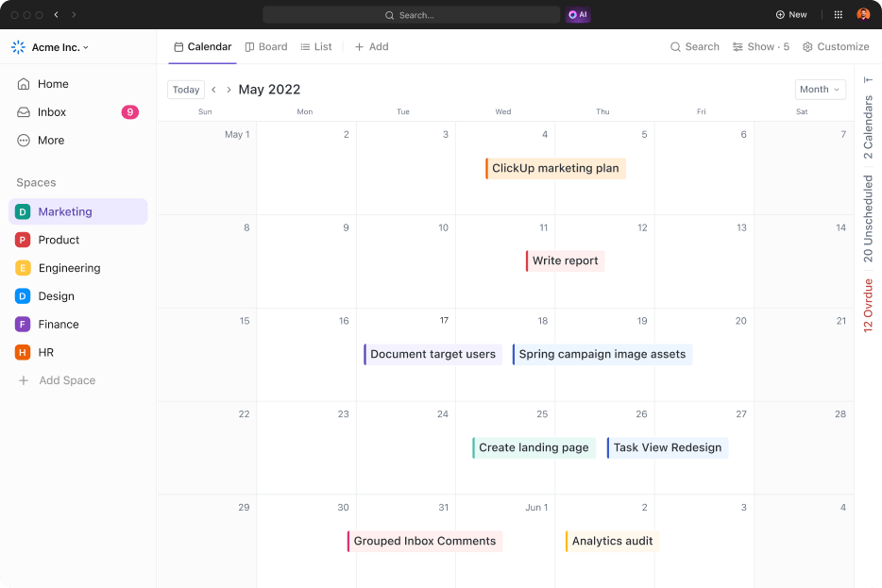This screenshot has height=588, width=882.
Task: Click the inbox 9 notification badge
Action: coord(130,112)
